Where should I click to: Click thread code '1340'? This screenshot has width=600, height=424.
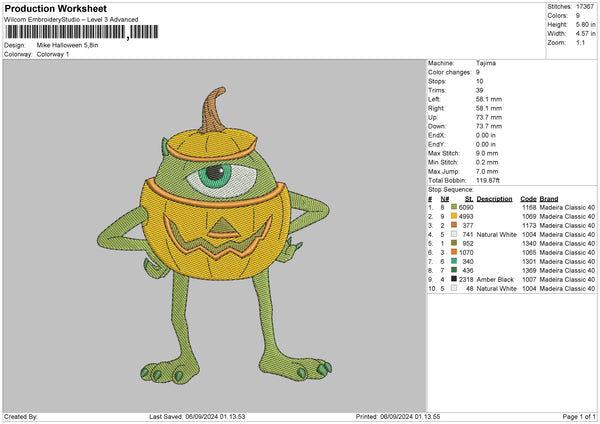coord(529,243)
